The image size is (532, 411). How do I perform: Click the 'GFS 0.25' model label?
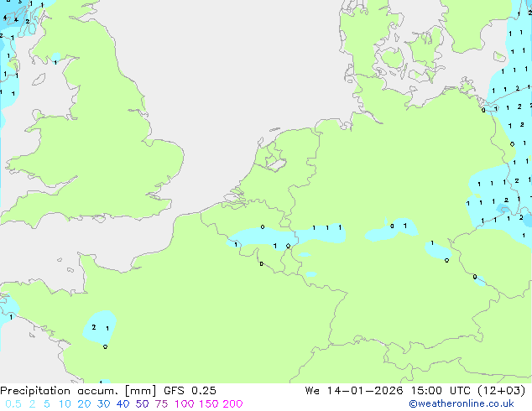click(x=190, y=391)
